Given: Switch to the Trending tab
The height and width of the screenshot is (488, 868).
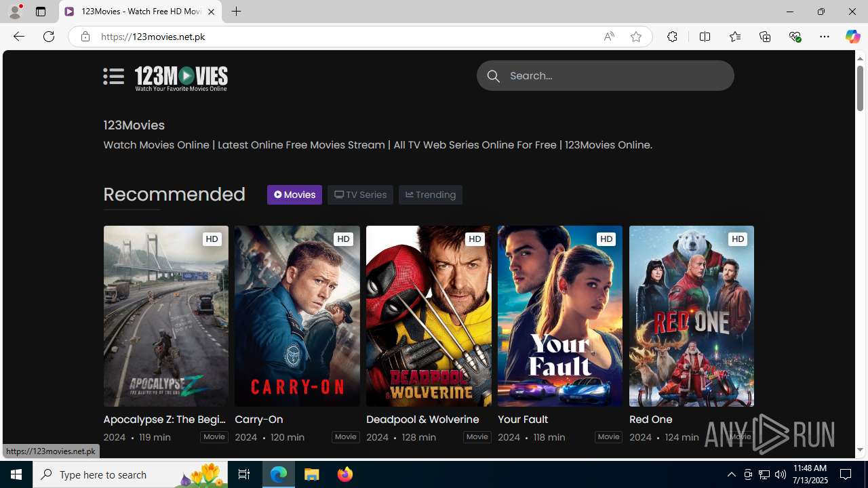Looking at the screenshot, I should pos(431,195).
